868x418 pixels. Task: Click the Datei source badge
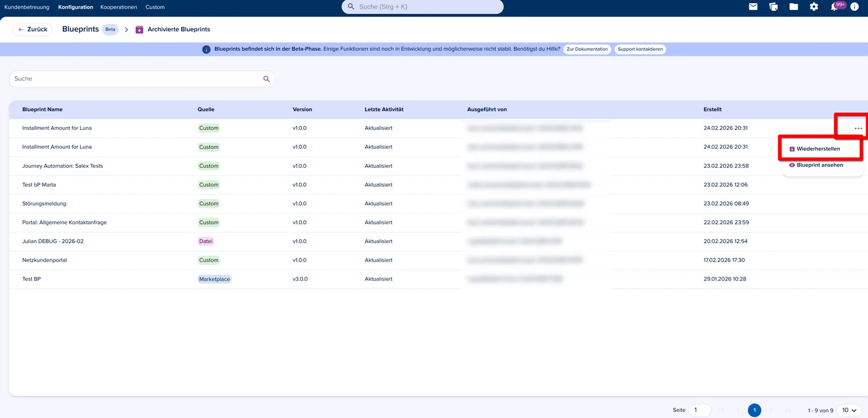click(206, 242)
